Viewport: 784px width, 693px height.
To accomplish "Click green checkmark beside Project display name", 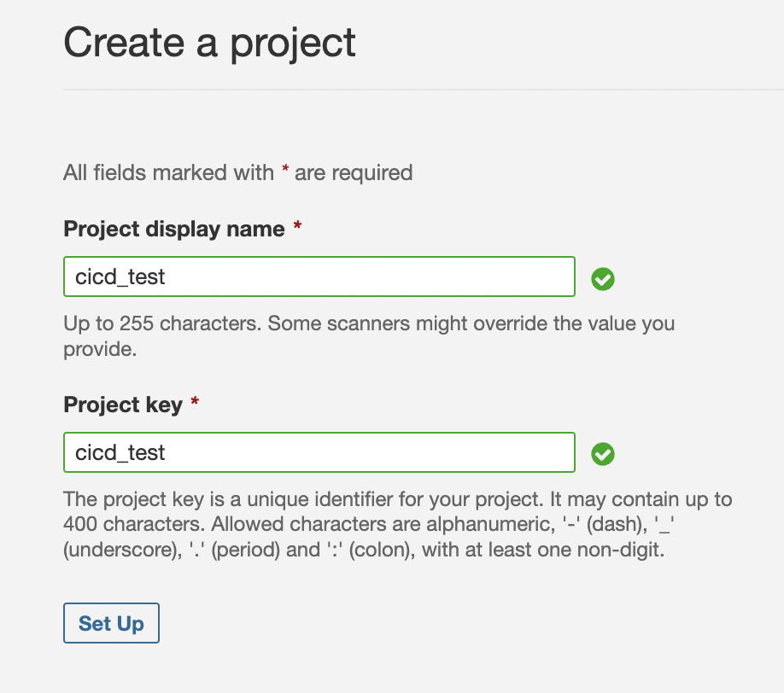I will [x=603, y=278].
